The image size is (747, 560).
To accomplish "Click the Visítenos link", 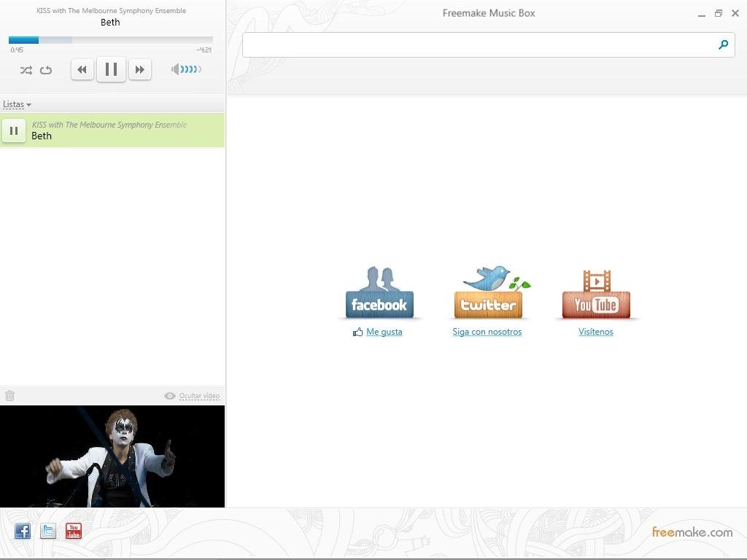I will [x=595, y=332].
